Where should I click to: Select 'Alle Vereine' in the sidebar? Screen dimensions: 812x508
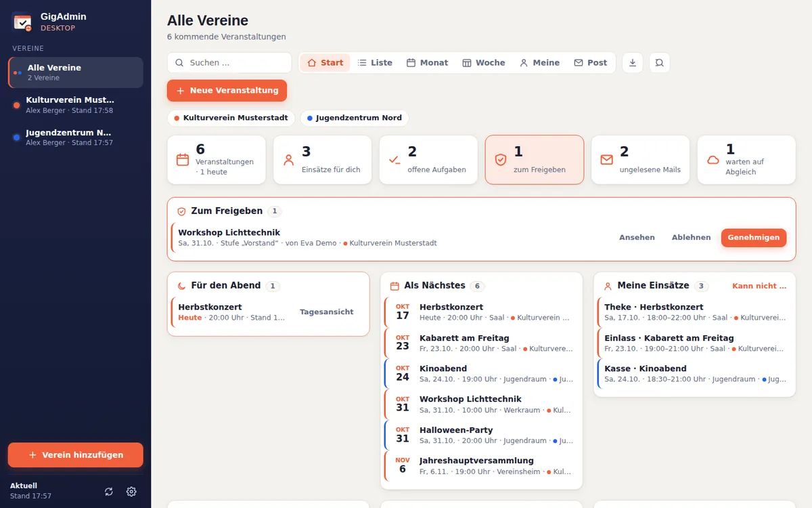coord(76,72)
